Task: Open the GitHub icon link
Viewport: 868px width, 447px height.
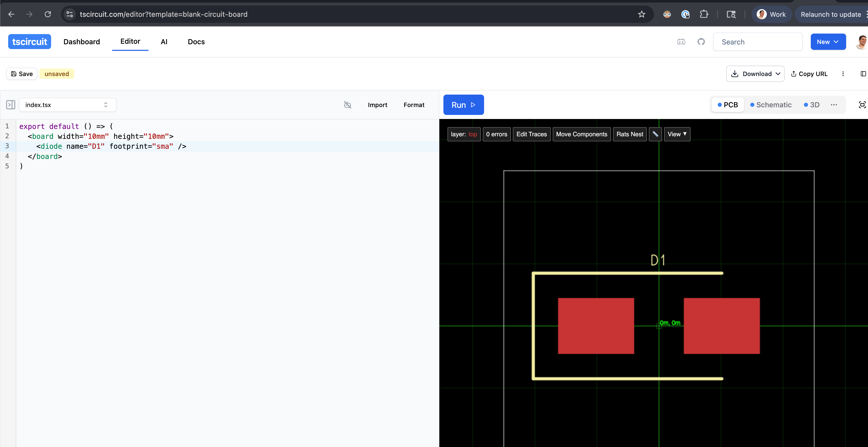Action: point(701,42)
